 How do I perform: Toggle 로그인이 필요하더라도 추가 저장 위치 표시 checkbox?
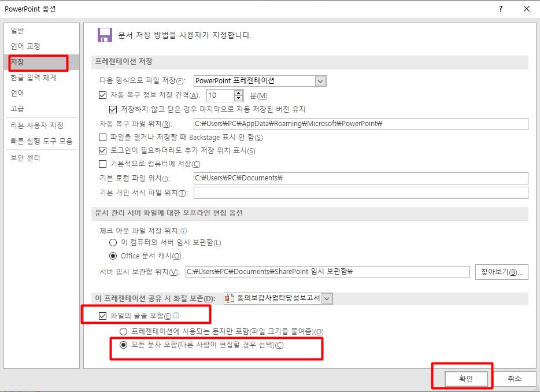[102, 150]
